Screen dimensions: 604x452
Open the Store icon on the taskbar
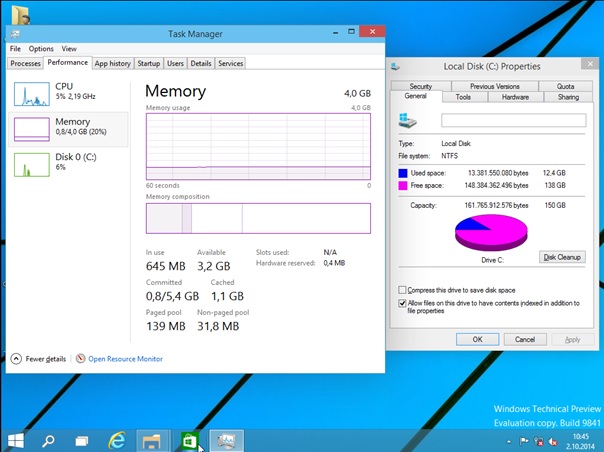[x=189, y=440]
